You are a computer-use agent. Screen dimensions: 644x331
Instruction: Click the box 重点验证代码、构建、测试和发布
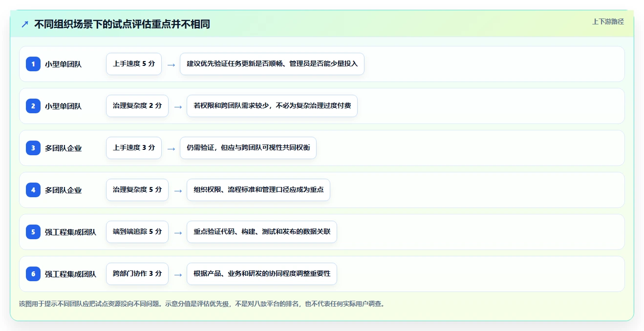point(262,232)
